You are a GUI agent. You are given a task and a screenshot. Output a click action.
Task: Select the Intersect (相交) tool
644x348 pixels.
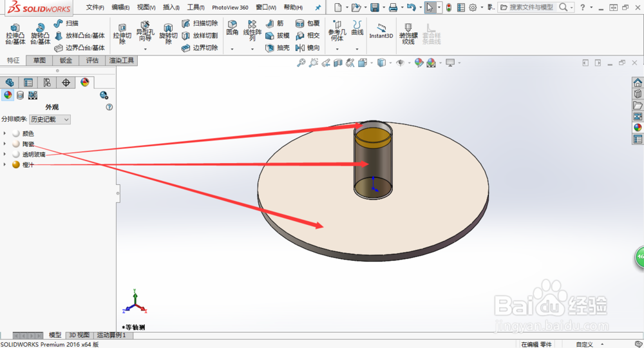[x=308, y=35]
